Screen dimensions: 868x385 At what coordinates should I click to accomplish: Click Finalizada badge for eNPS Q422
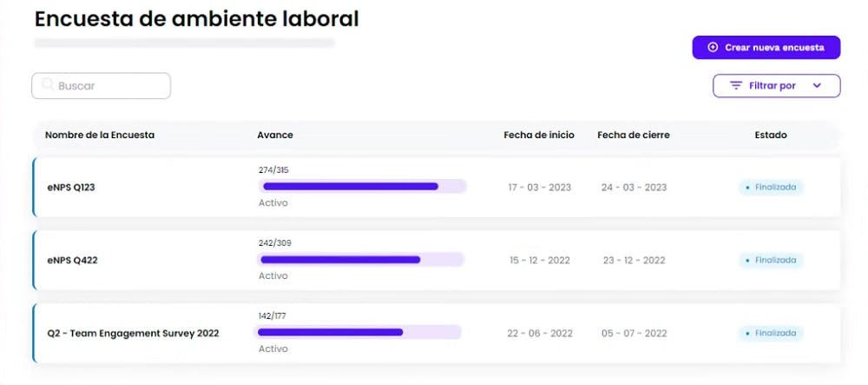(x=771, y=260)
